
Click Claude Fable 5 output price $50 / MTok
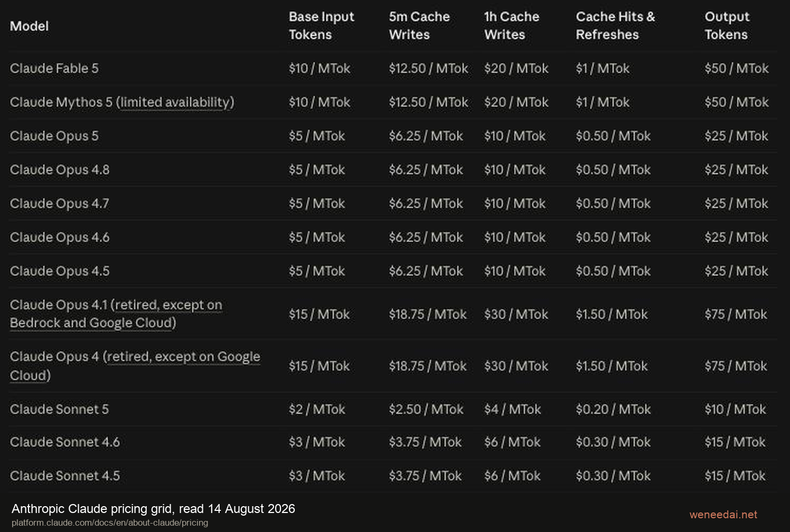(737, 69)
